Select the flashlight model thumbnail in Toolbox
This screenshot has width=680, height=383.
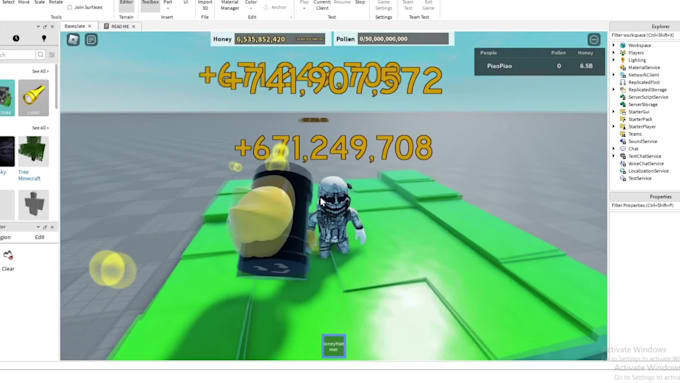tap(33, 98)
